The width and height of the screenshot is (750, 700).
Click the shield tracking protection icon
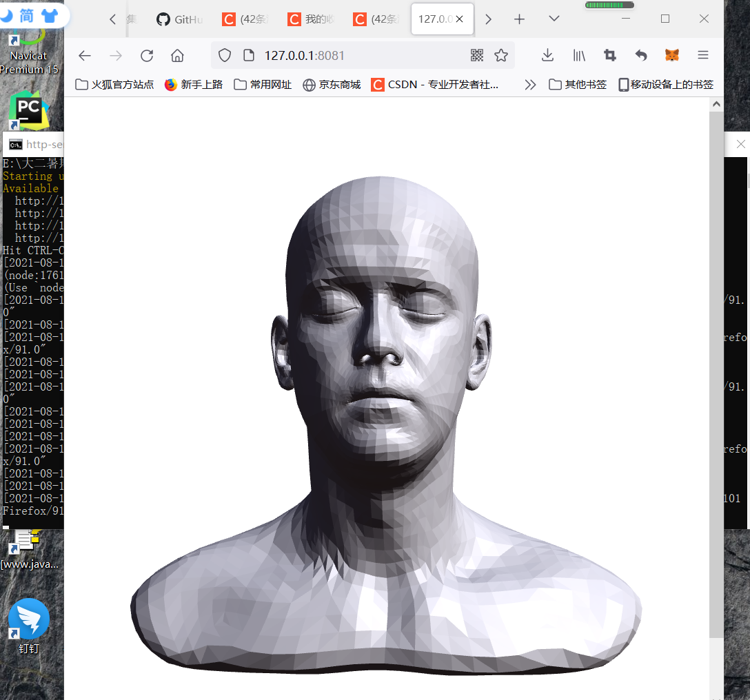[x=224, y=56]
